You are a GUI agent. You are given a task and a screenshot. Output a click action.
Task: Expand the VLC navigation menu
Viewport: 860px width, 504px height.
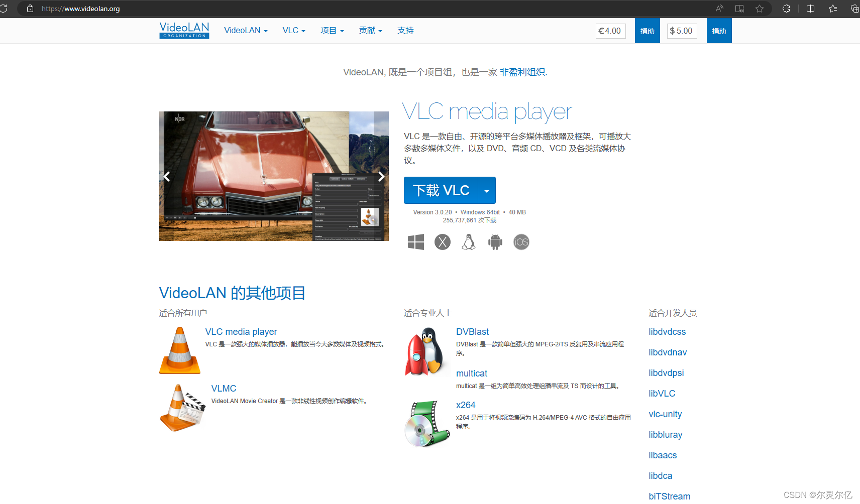[x=294, y=31]
